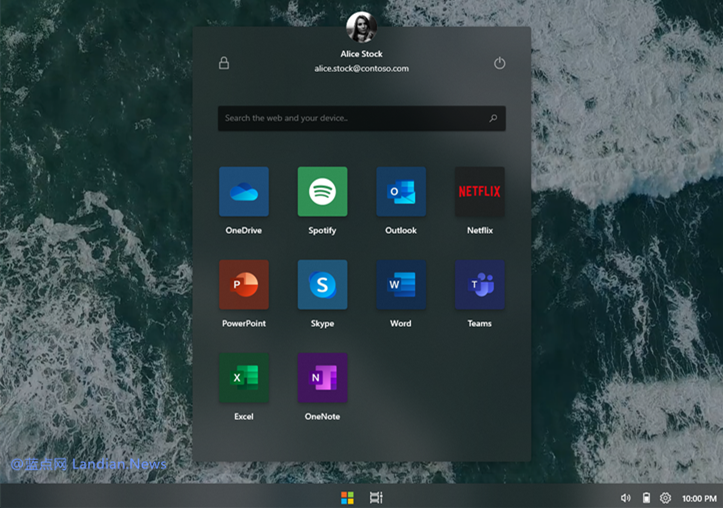
Task: Open the settings gear in system tray
Action: 665,497
